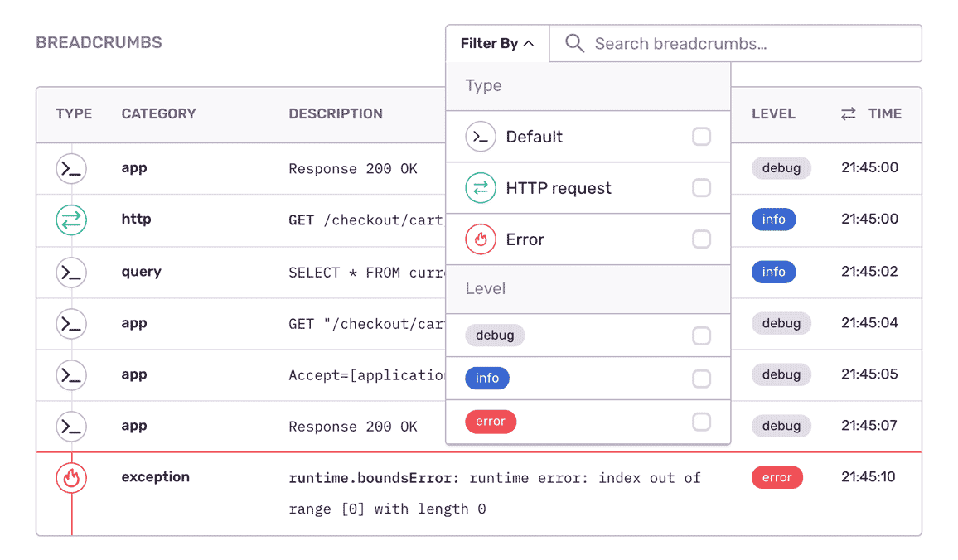Click the red flame icon in exception row
The image size is (958, 560).
[x=71, y=478]
